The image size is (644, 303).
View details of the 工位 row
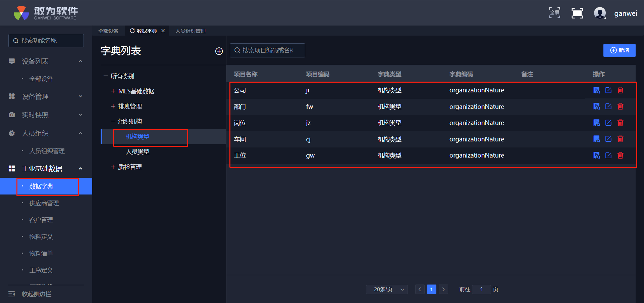pos(596,155)
